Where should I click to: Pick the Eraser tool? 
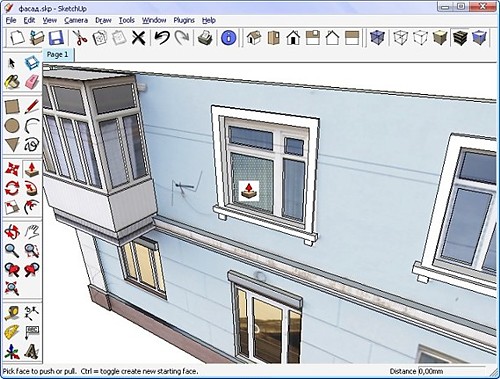click(32, 82)
